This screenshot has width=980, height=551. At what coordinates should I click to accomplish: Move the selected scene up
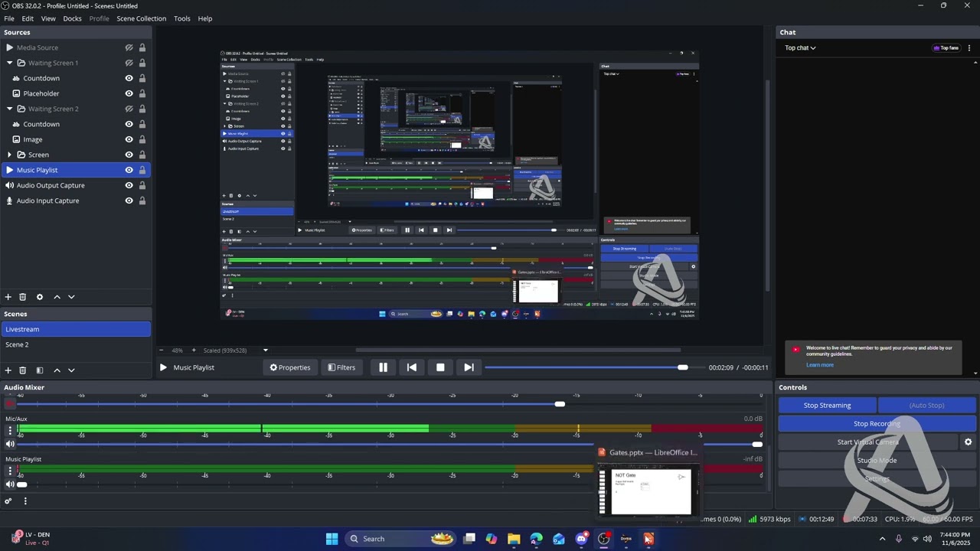pyautogui.click(x=57, y=370)
